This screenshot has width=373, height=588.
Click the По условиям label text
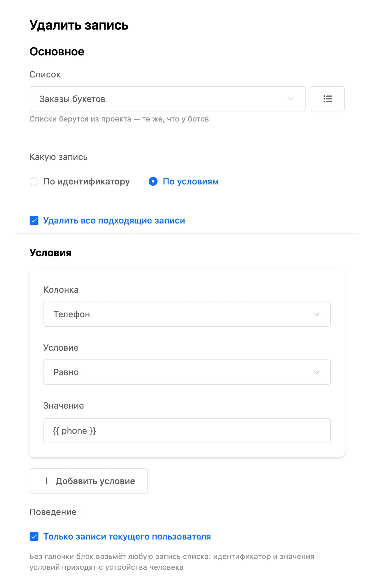click(191, 182)
